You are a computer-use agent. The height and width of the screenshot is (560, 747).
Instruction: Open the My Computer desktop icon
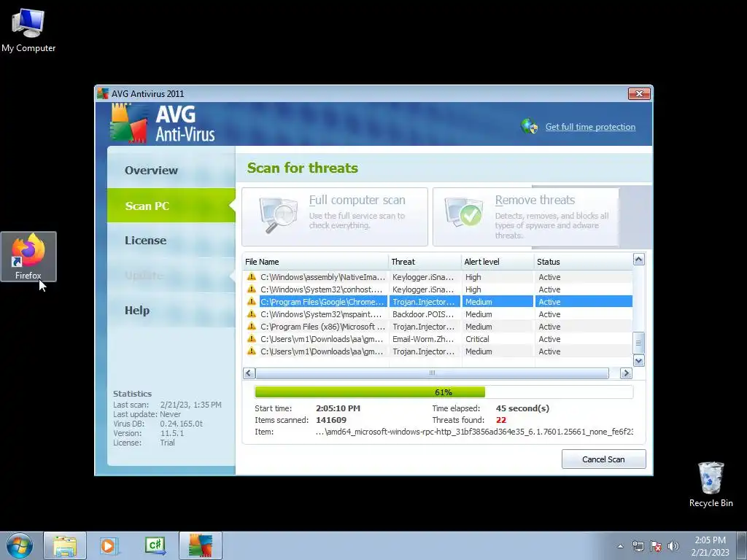tap(28, 30)
